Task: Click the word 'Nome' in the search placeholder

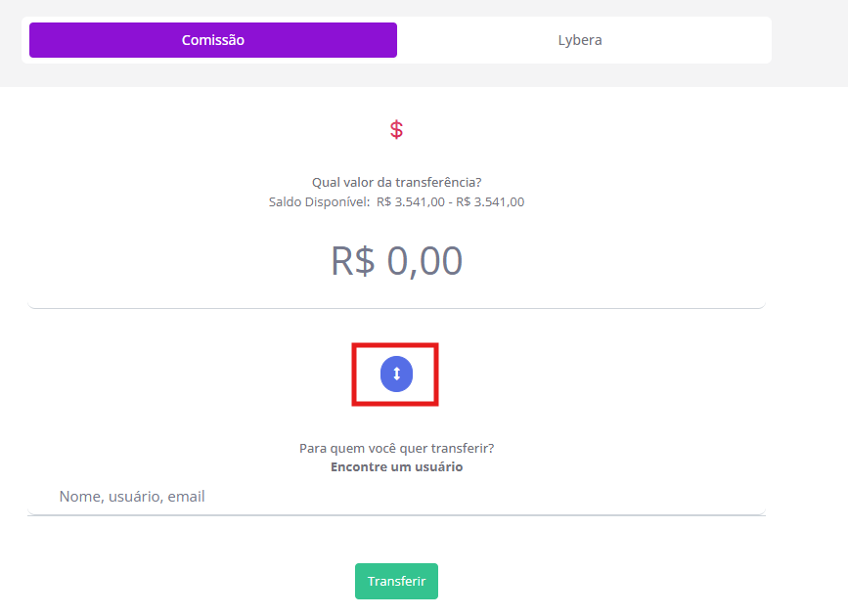Action: (80, 497)
